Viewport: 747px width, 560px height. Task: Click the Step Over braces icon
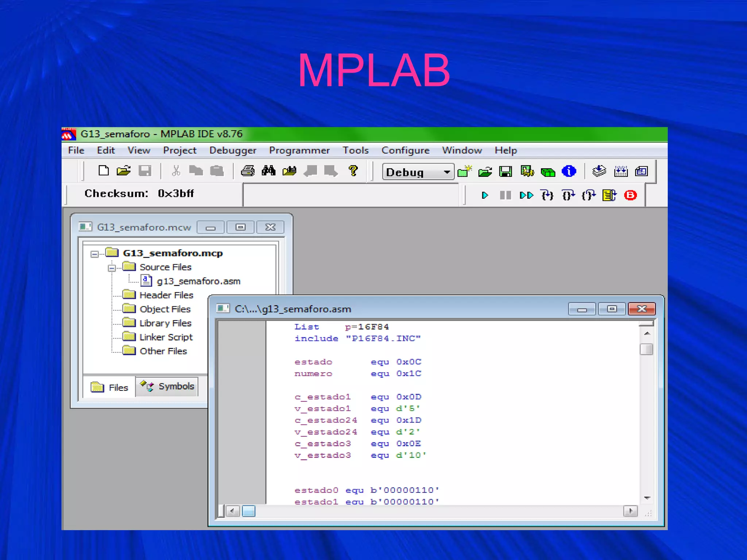[x=568, y=195]
